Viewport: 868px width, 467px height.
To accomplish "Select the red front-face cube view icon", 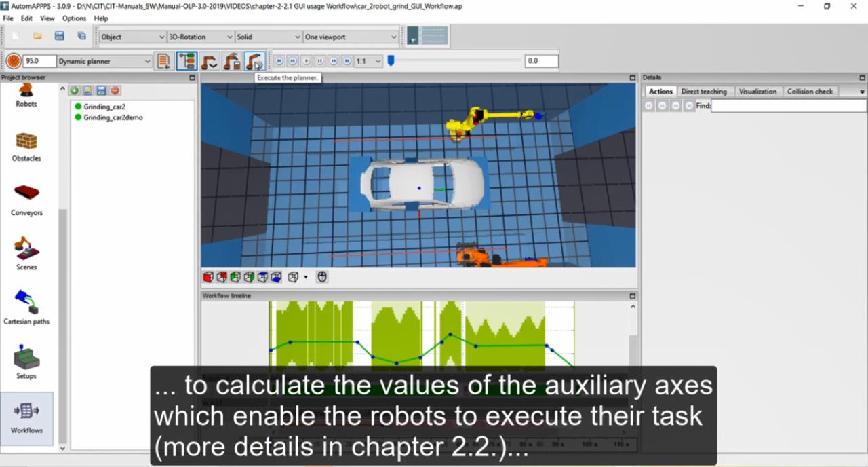I will 208,277.
